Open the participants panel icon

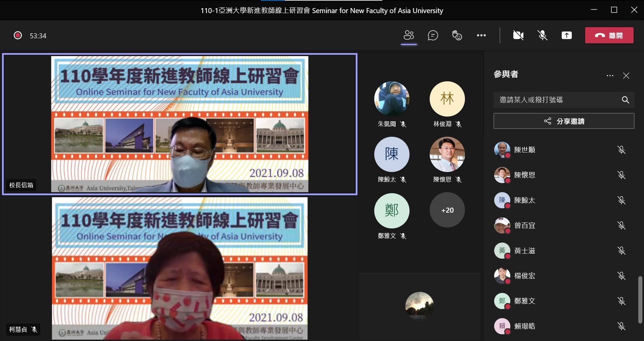pyautogui.click(x=409, y=35)
